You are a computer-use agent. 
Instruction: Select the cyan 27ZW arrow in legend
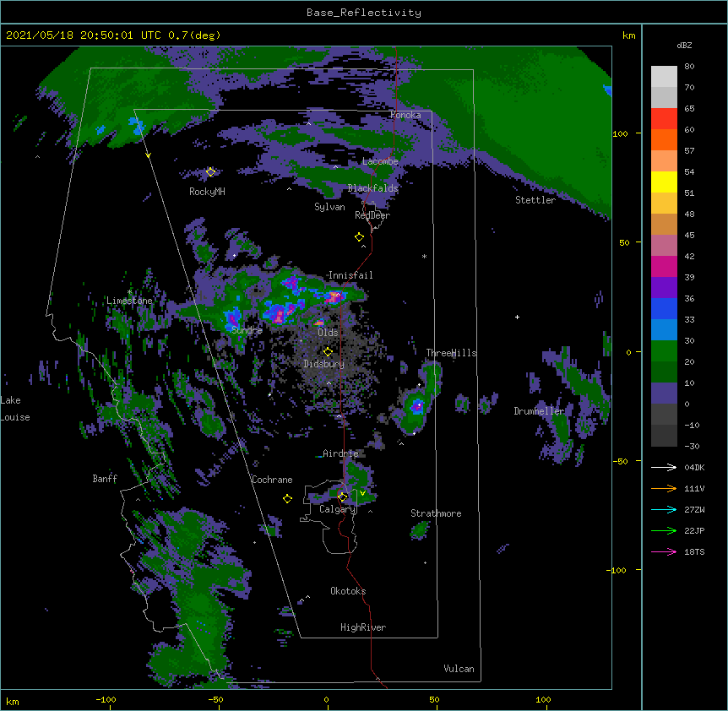tap(664, 509)
